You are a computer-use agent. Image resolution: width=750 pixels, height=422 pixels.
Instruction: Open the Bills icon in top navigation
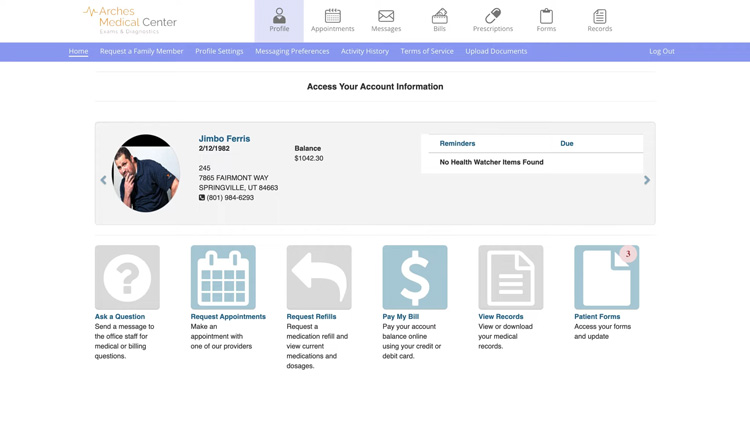pos(440,16)
